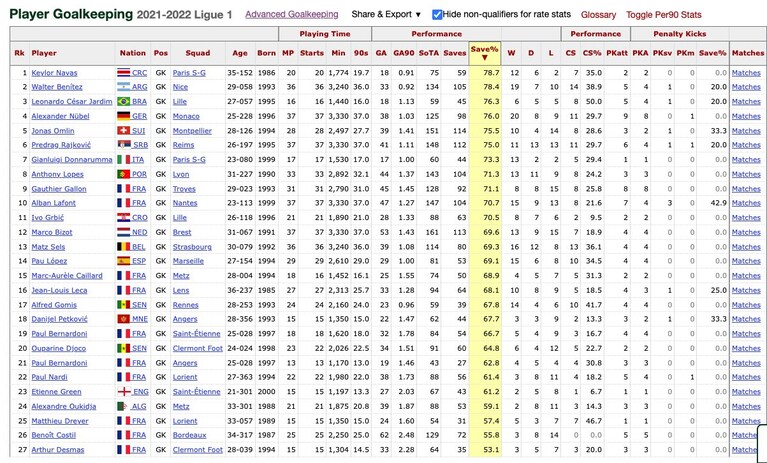Open the Bordeaux squad link
This screenshot has width=767, height=463.
pyautogui.click(x=189, y=435)
